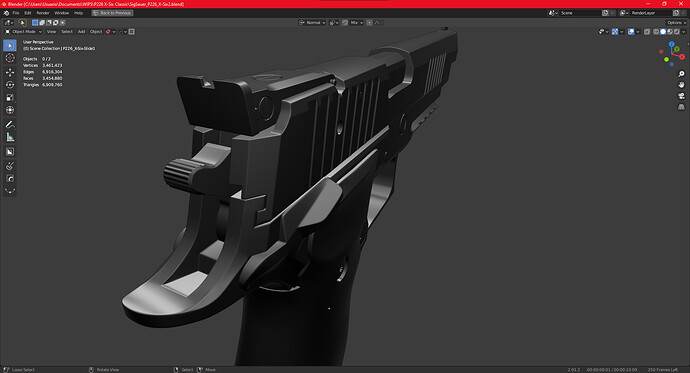Activate the Rotate tool
Image resolution: width=690 pixels, height=373 pixels.
click(10, 84)
